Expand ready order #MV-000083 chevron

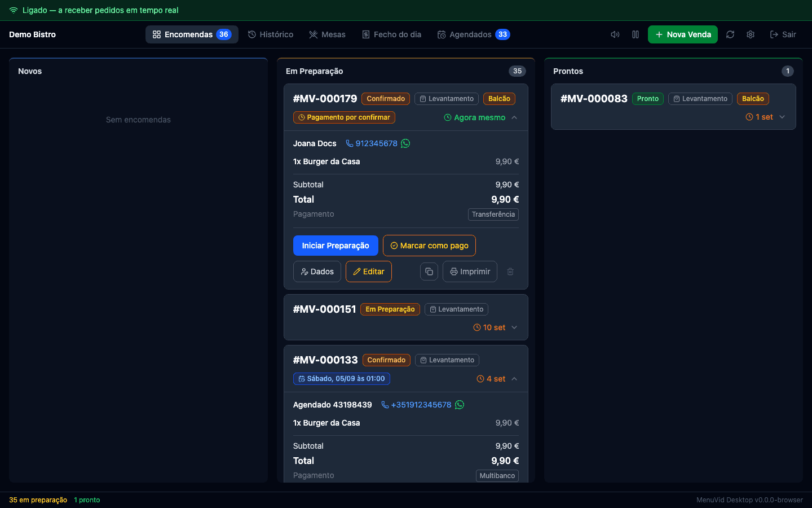click(x=782, y=117)
